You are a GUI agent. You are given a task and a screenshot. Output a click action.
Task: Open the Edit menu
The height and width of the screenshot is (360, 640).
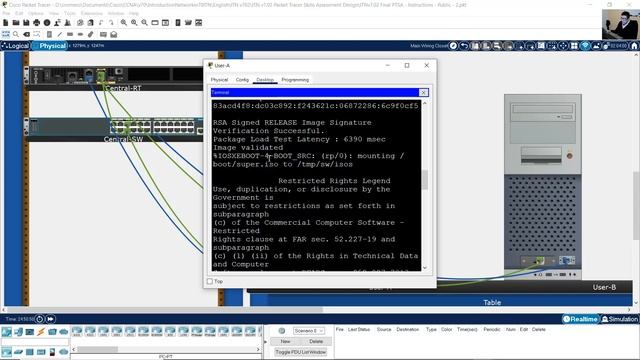(19, 13)
